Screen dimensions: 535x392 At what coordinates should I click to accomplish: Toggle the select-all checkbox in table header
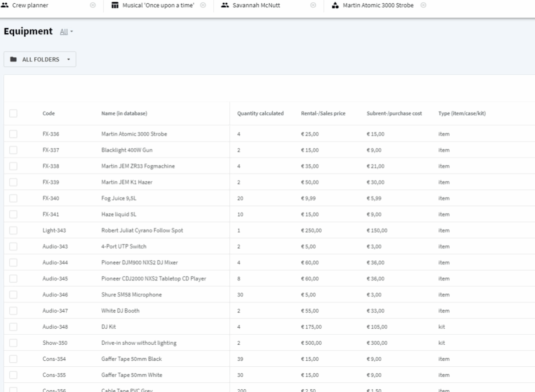tap(13, 113)
